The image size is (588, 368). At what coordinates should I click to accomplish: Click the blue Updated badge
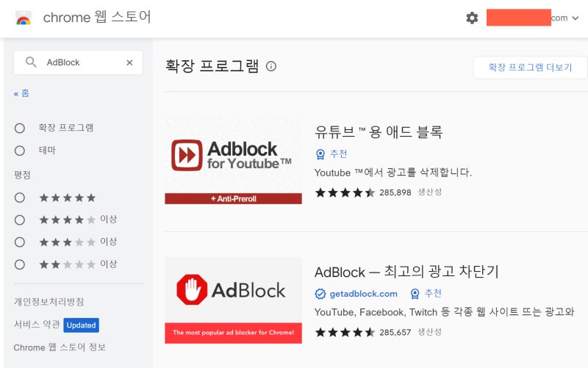click(81, 325)
